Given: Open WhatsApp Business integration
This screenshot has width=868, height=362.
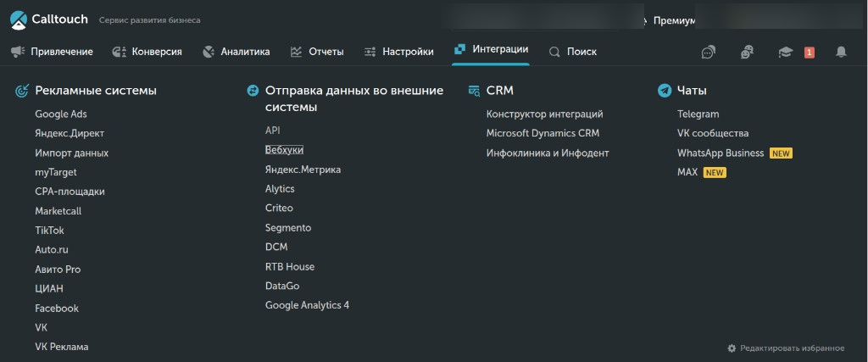Looking at the screenshot, I should pos(721,153).
